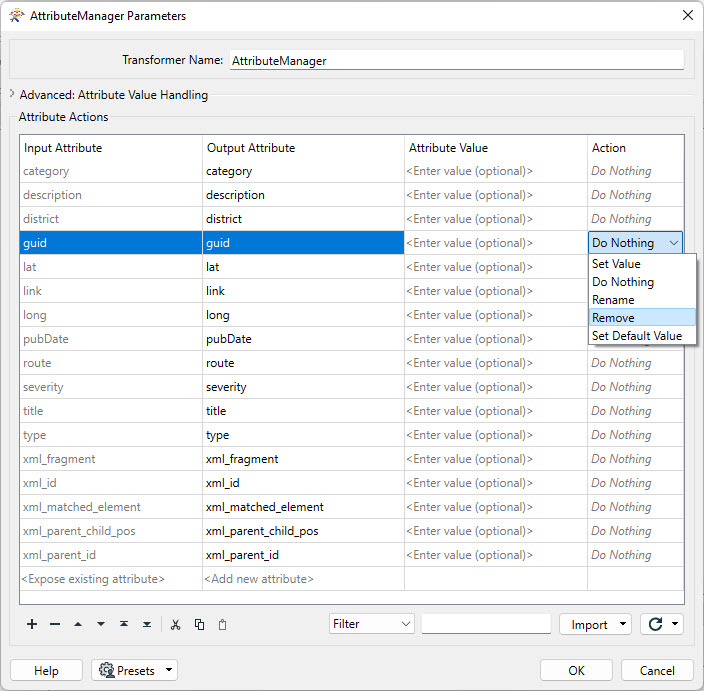This screenshot has width=704, height=691.
Task: Choose Do Nothing in action list
Action: (x=642, y=282)
